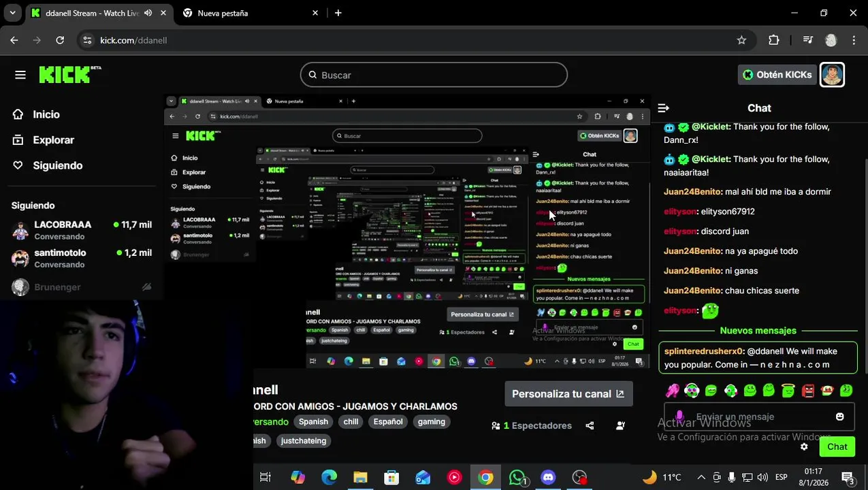The height and width of the screenshot is (490, 868).
Task: Go back in browser history
Action: pyautogui.click(x=14, y=40)
